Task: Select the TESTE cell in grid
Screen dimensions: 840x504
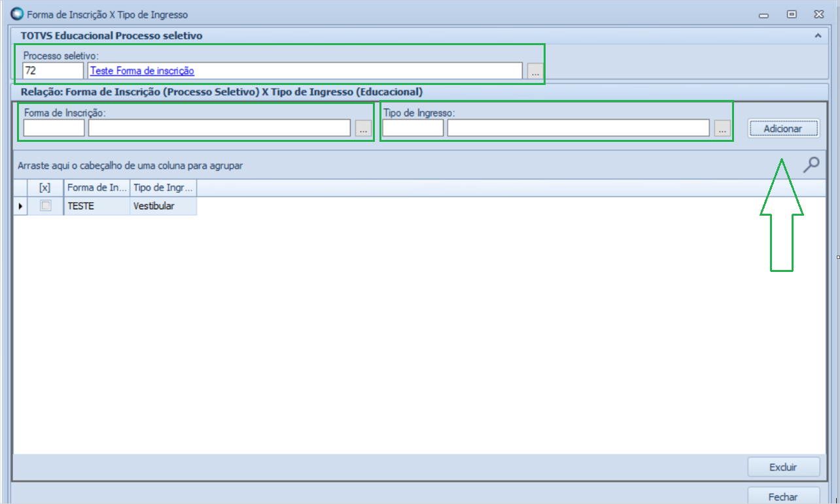Action: pyautogui.click(x=97, y=206)
